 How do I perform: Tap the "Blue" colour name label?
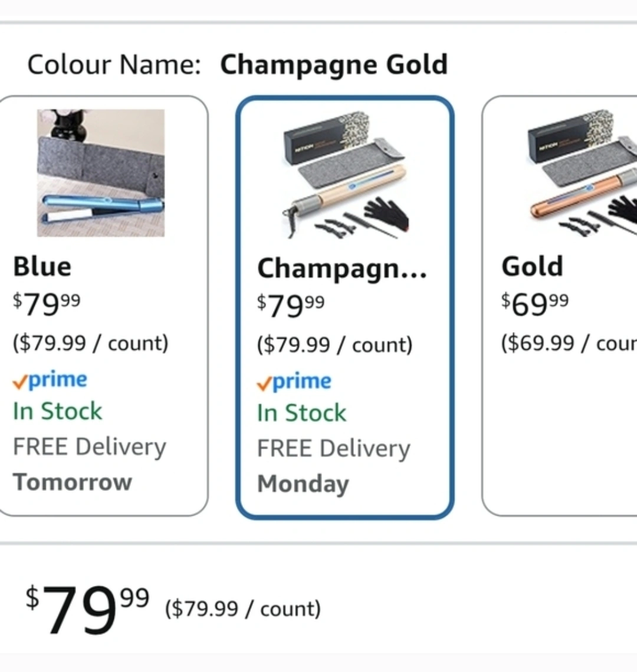(42, 267)
